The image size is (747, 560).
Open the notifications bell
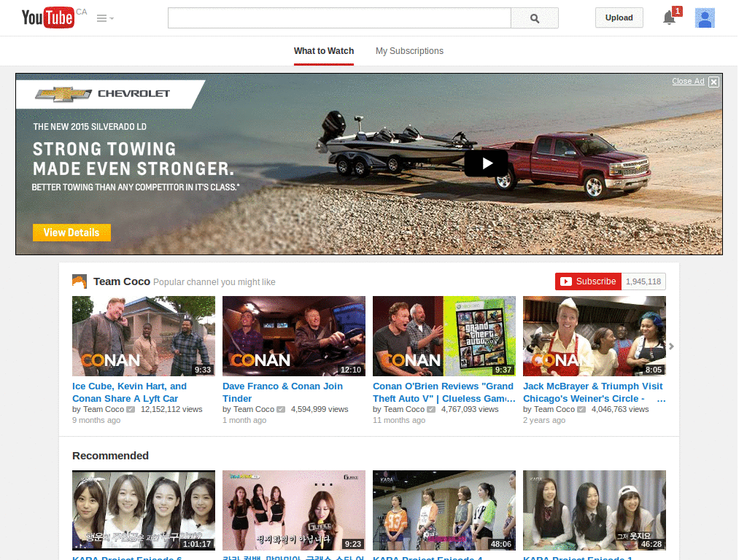click(670, 17)
